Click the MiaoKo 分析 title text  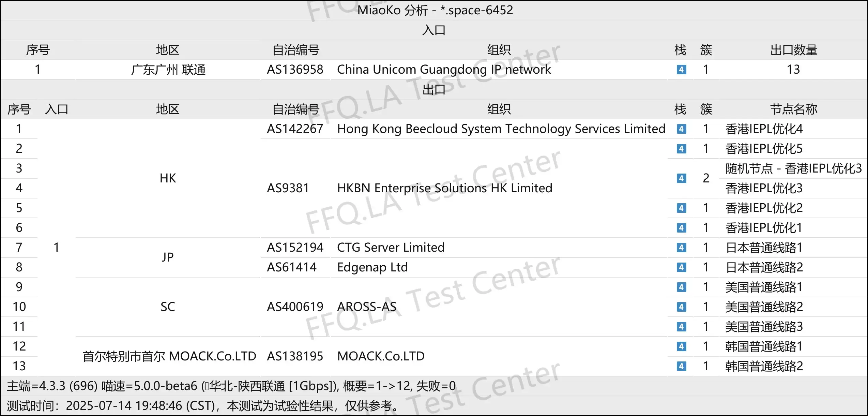[x=392, y=10]
